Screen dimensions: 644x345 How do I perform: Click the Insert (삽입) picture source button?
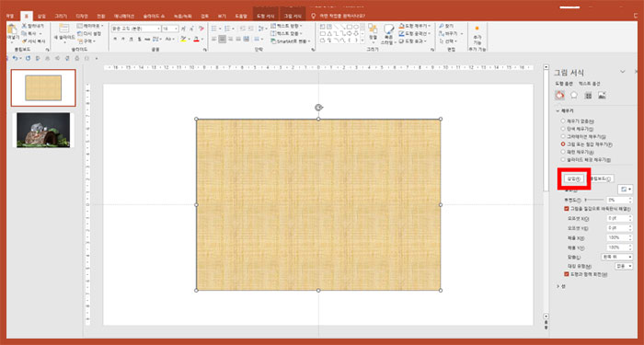point(574,178)
